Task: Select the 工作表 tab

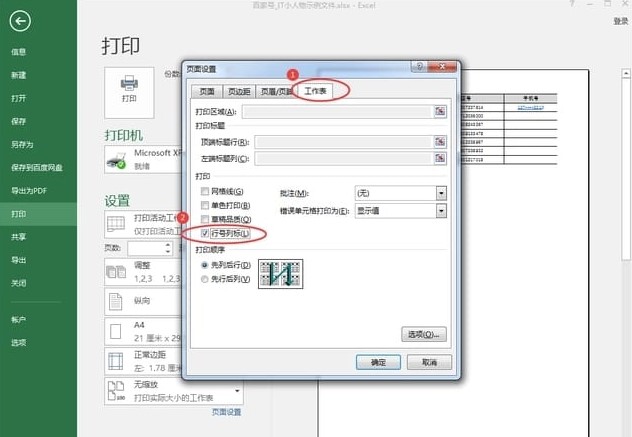Action: 315,91
